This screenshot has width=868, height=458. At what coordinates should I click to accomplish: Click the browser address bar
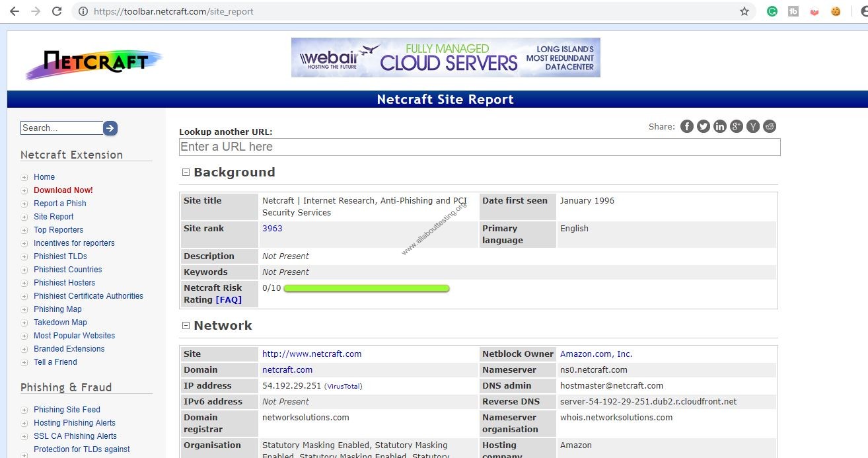(413, 11)
